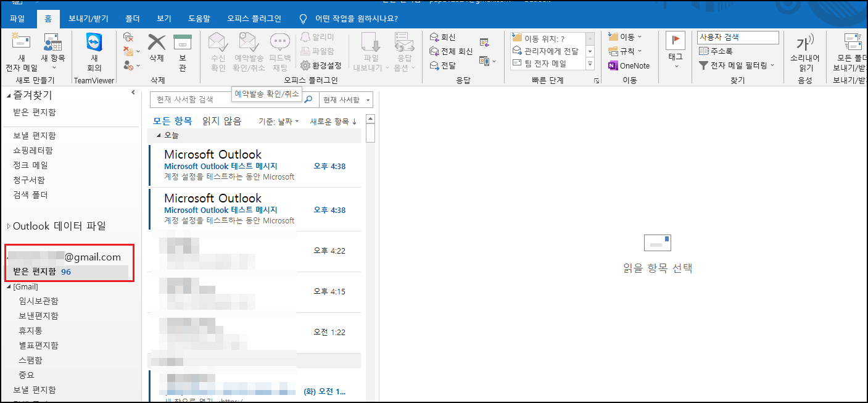Open the 이동 move dropdown
868x403 pixels.
pos(625,37)
